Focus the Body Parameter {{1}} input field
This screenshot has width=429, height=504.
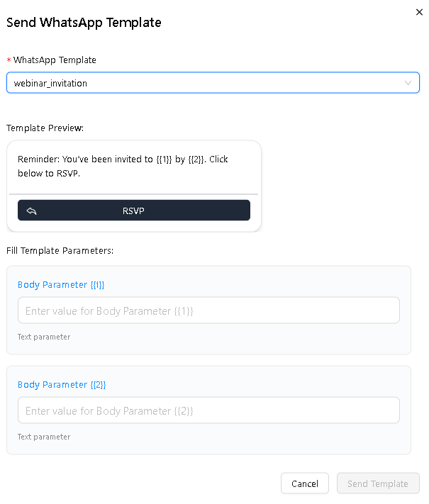[x=208, y=310]
